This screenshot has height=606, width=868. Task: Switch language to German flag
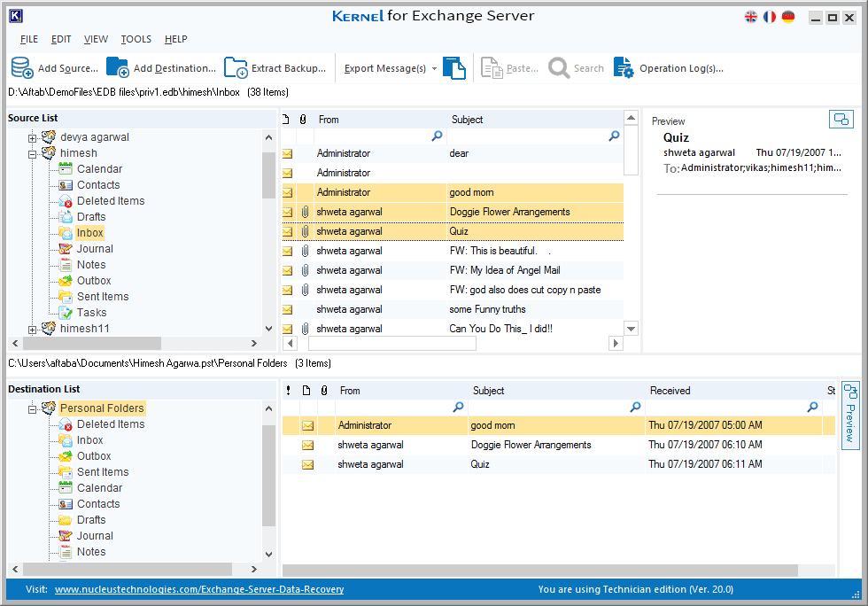click(x=788, y=17)
